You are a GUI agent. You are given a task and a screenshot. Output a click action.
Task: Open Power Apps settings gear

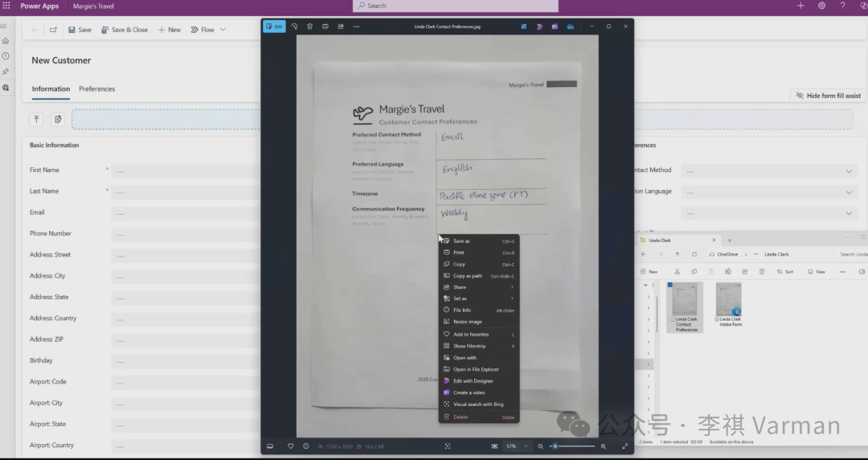[x=821, y=6]
